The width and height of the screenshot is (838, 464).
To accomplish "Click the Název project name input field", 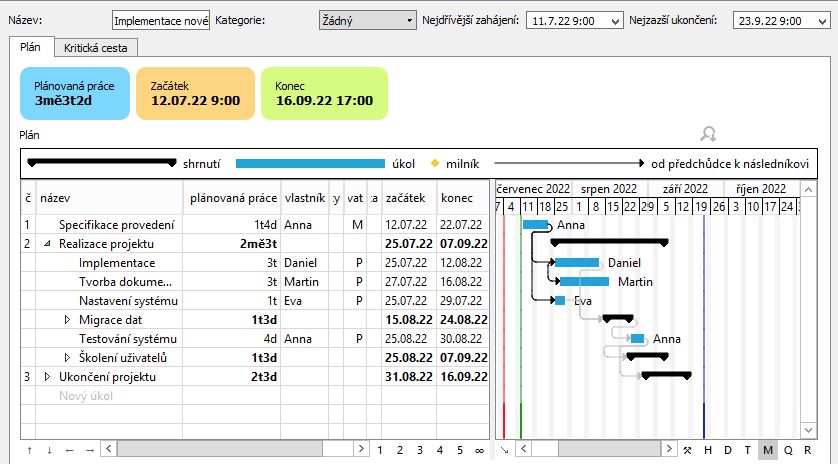I will coord(161,21).
